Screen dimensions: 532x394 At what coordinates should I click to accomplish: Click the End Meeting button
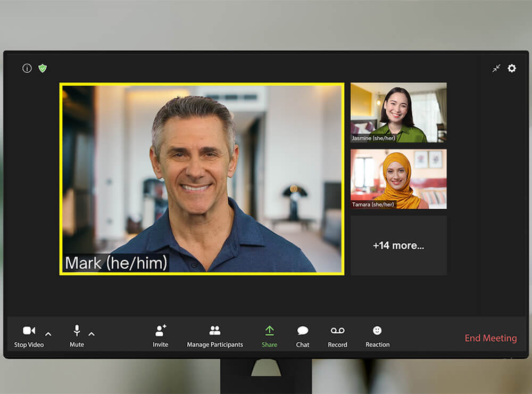click(x=491, y=338)
